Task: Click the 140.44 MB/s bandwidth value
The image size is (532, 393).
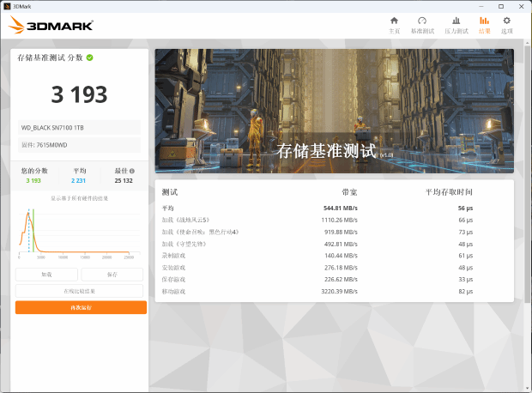Action: click(x=341, y=256)
